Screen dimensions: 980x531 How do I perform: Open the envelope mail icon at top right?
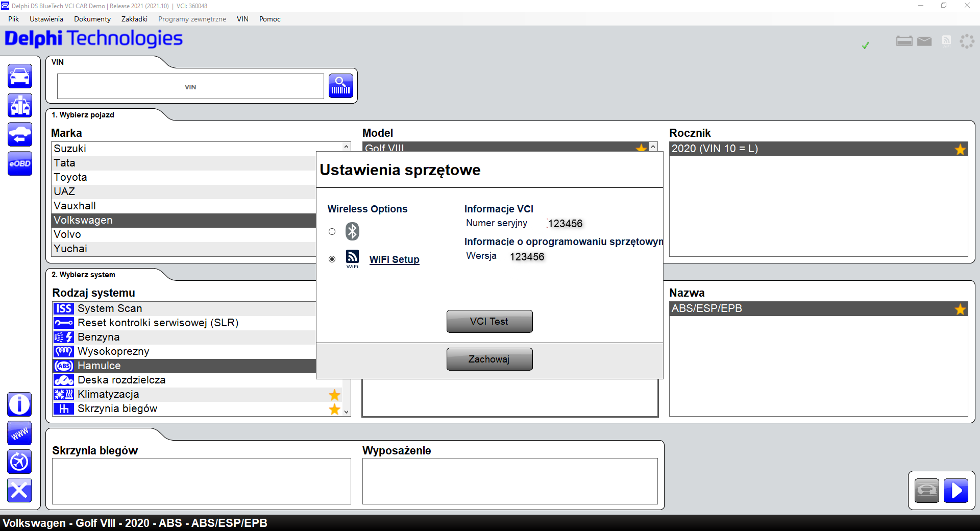[924, 41]
